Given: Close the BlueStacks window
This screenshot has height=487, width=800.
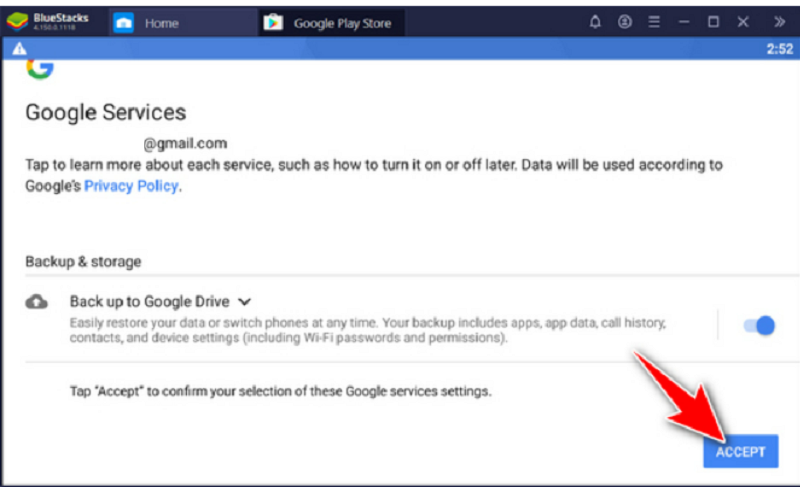Looking at the screenshot, I should pos(743,22).
